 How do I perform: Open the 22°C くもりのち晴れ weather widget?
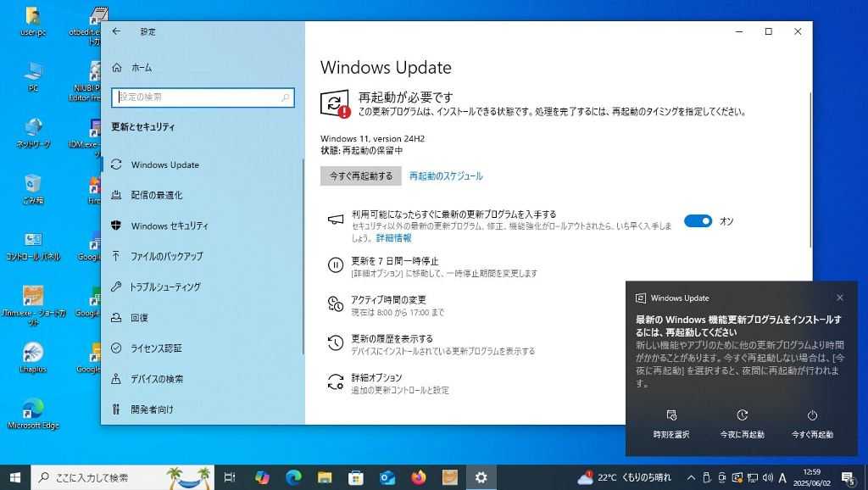(x=624, y=477)
